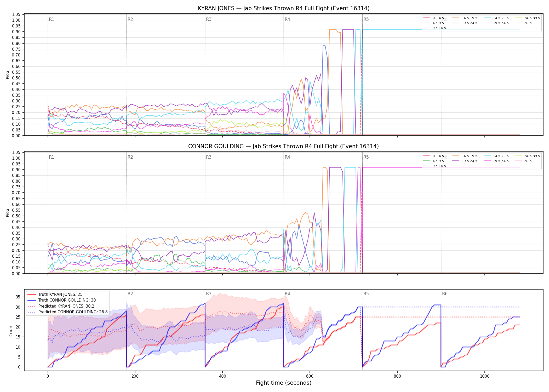Viewport: 549px width, 392px height.
Task: Click the R2 round marker in Kyran Jones chart
Action: point(130,19)
